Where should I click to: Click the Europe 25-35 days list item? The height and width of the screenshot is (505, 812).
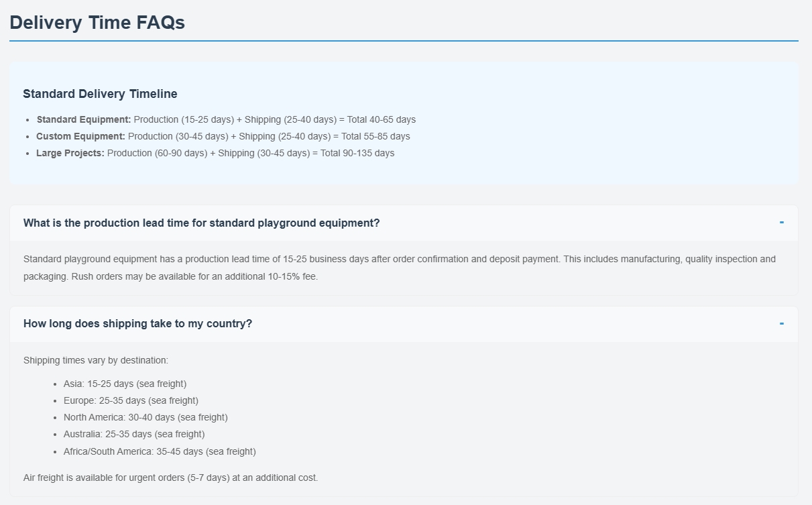(x=131, y=401)
